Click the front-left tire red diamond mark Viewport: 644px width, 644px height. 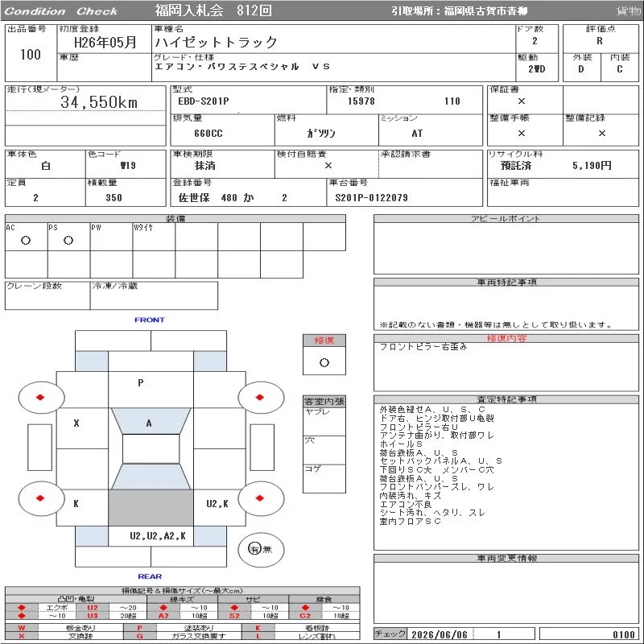coord(40,397)
